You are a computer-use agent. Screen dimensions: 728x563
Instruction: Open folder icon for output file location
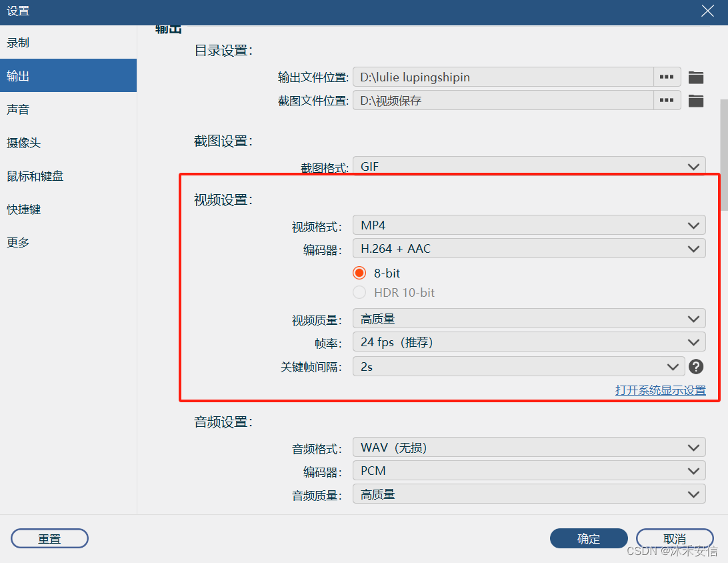695,77
